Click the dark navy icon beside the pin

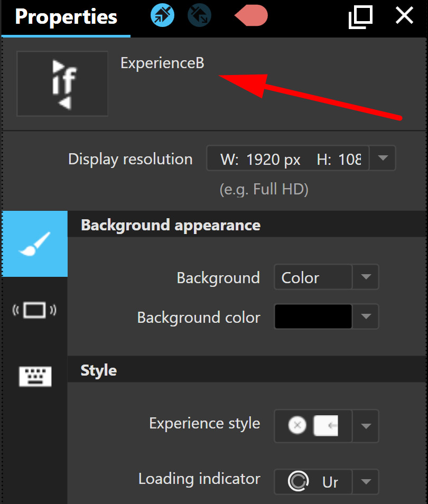199,15
